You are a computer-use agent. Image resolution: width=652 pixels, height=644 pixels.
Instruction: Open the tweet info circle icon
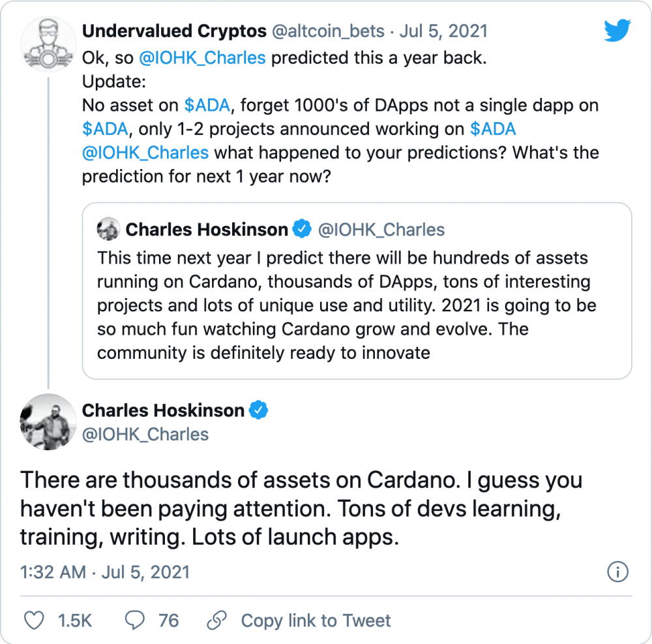point(617,572)
